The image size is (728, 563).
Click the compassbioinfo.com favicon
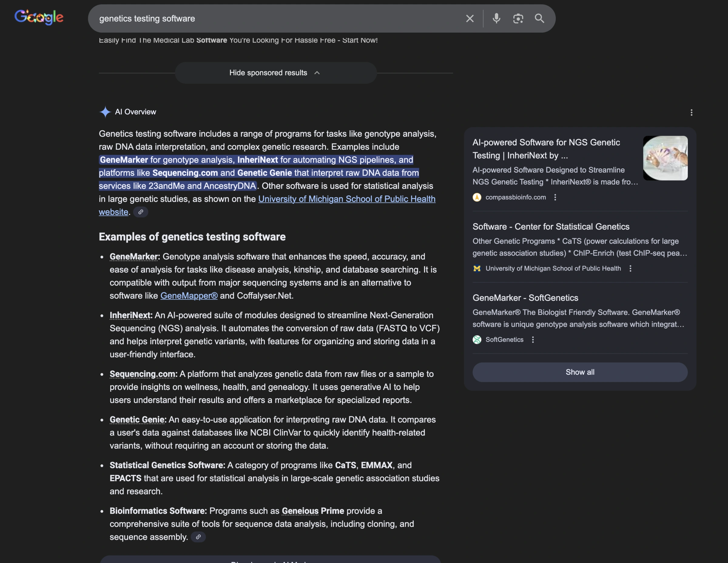tap(477, 197)
